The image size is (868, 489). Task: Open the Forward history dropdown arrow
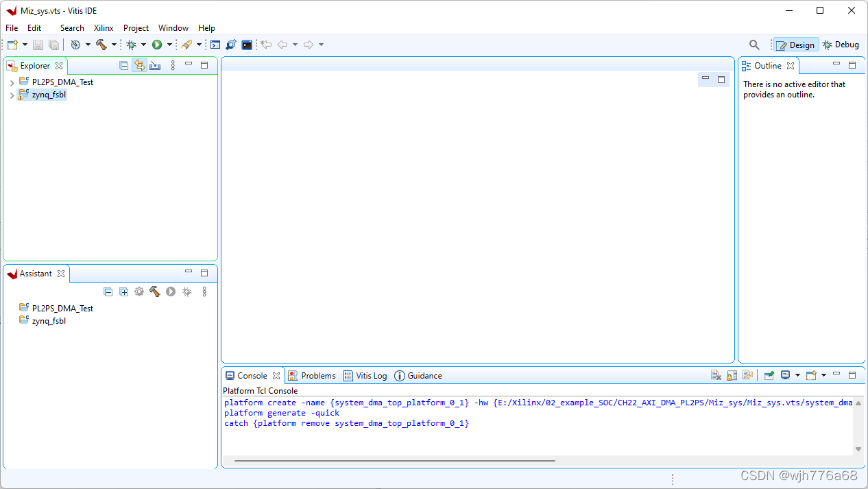click(321, 45)
